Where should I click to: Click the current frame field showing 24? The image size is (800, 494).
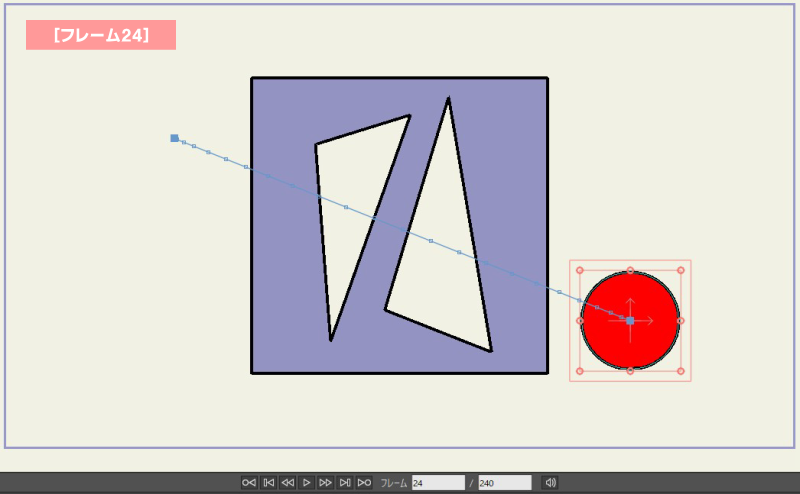point(438,482)
